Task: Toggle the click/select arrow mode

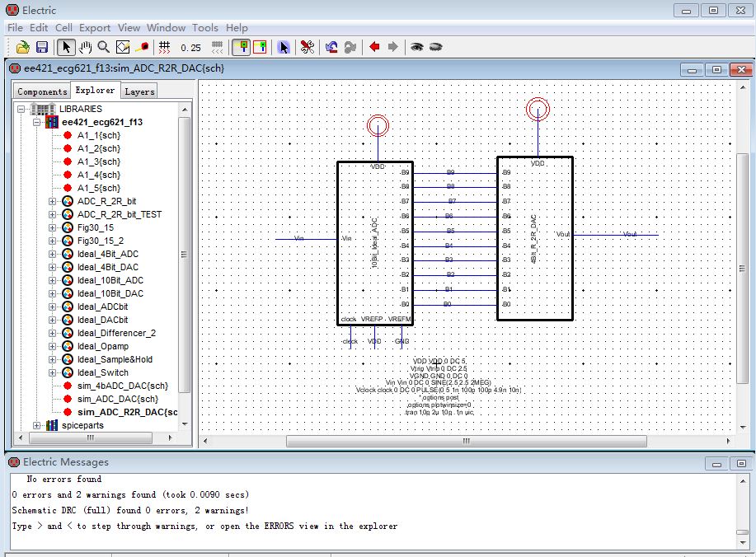Action: click(x=67, y=47)
